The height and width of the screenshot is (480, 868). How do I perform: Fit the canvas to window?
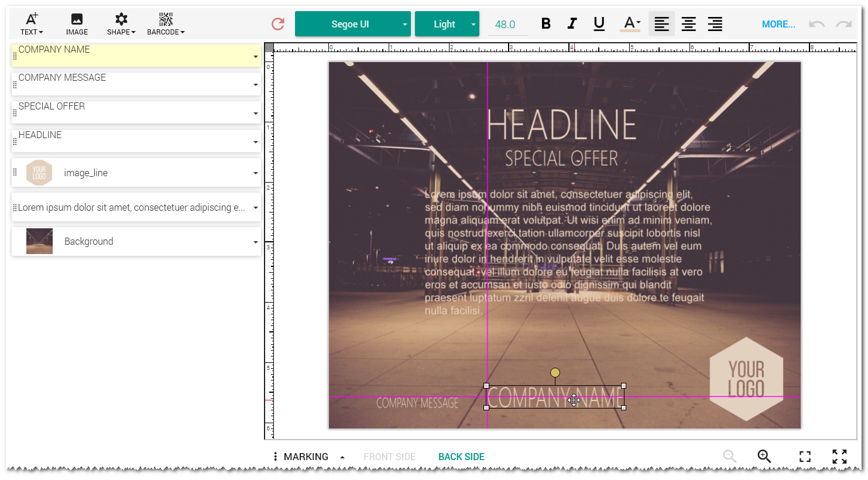(805, 457)
